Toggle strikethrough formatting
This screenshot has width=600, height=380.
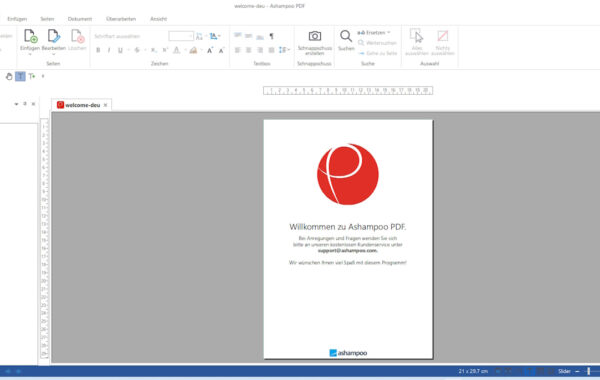coord(137,50)
